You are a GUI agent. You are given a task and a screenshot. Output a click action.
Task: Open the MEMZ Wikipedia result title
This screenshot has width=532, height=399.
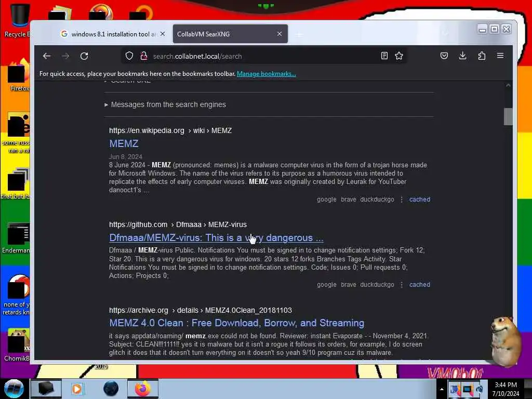click(124, 143)
